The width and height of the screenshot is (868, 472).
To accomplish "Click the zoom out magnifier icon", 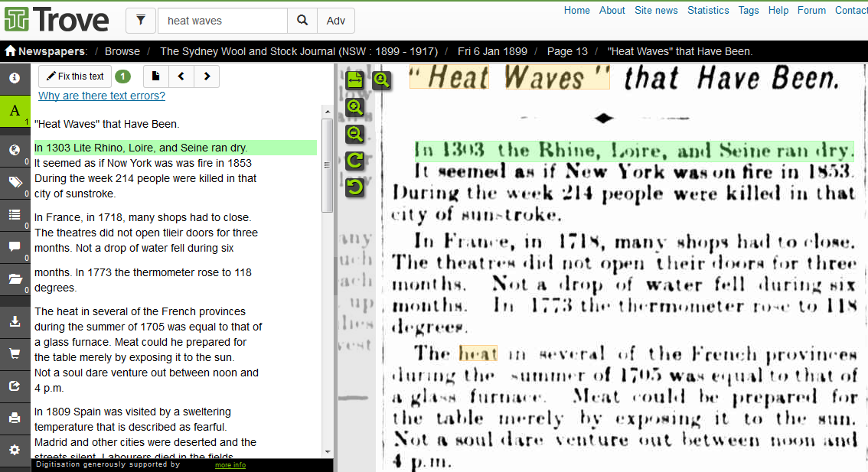I will 354,135.
